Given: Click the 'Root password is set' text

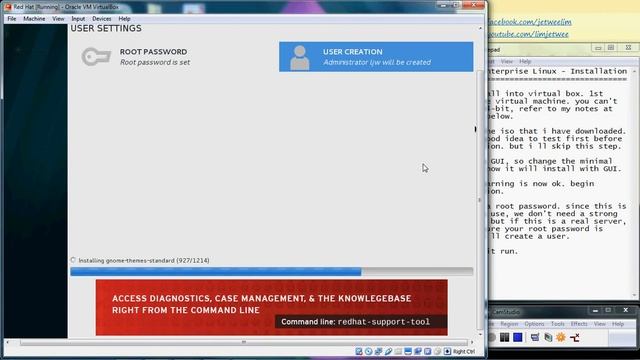Looking at the screenshot, I should pos(155,62).
